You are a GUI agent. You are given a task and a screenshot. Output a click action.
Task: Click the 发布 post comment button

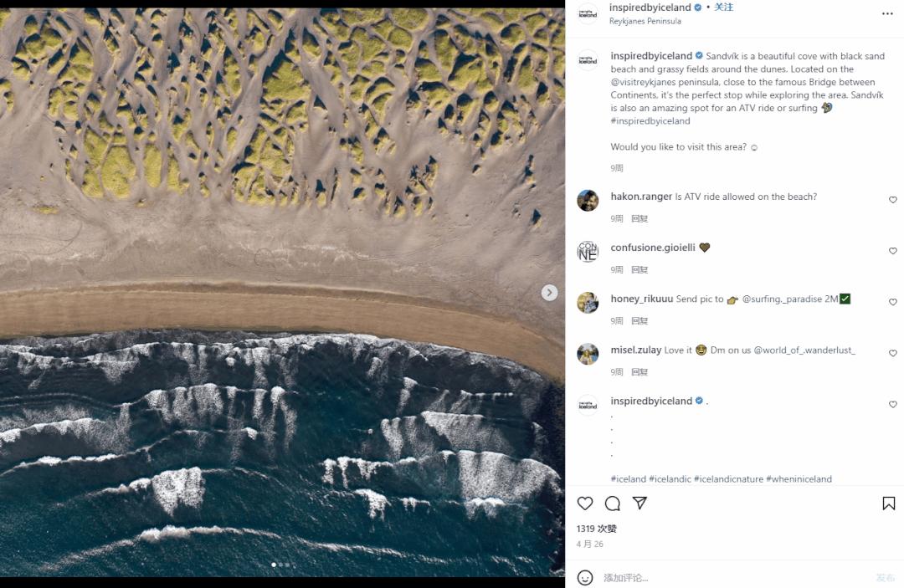pyautogui.click(x=885, y=578)
